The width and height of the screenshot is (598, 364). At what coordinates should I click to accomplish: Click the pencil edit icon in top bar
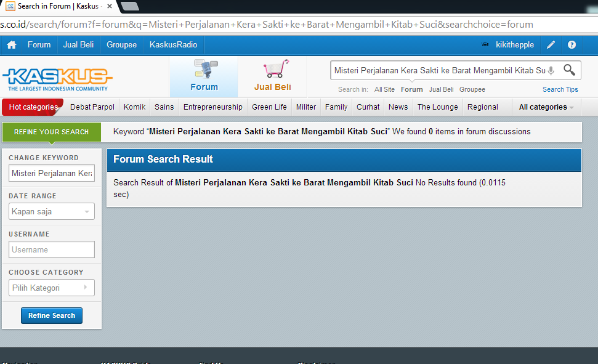551,44
